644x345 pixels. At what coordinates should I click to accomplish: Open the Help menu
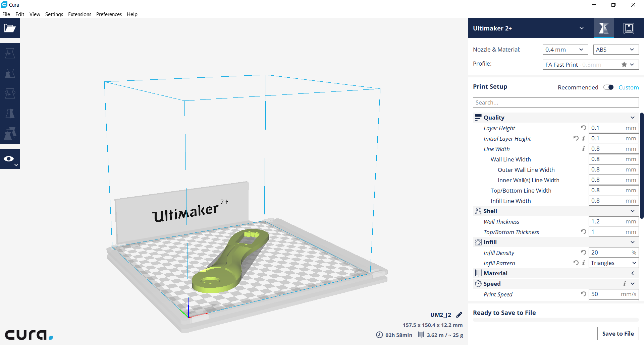click(x=132, y=14)
